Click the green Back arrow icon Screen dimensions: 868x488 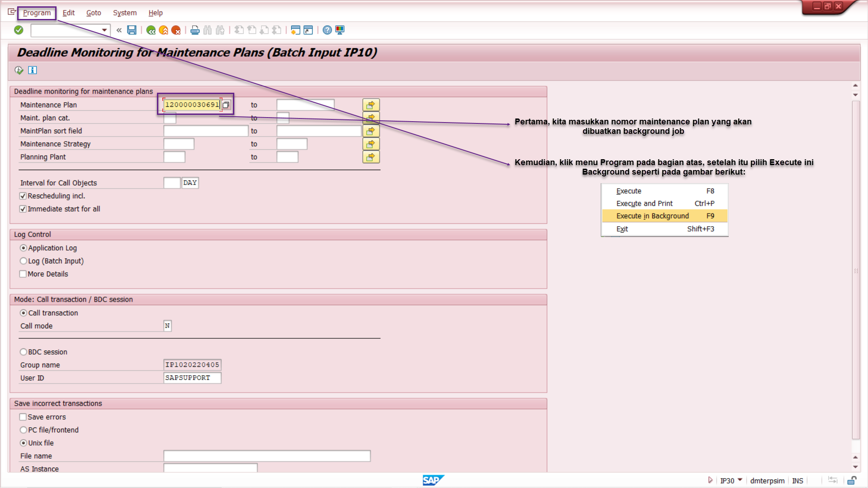tap(151, 30)
